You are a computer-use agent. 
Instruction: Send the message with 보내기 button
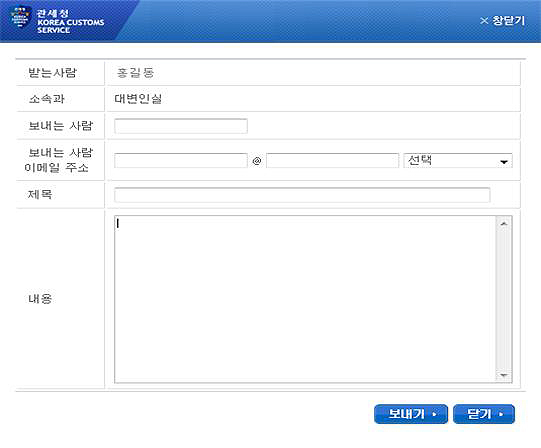(411, 414)
